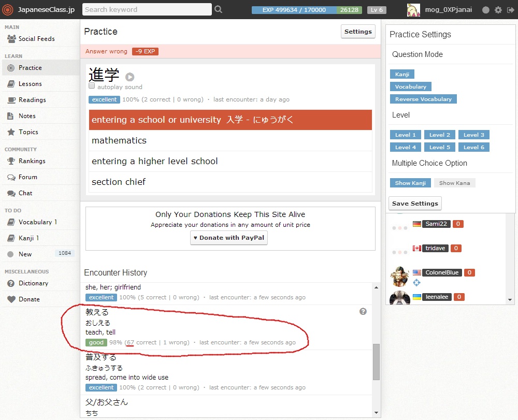Image resolution: width=518 pixels, height=420 pixels.
Task: Toggle the Show Kana option
Action: point(454,183)
